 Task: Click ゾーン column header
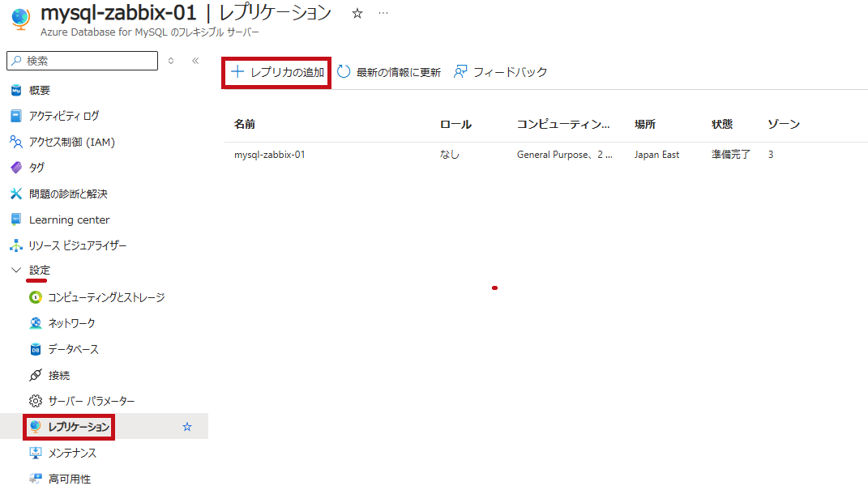pyautogui.click(x=784, y=125)
